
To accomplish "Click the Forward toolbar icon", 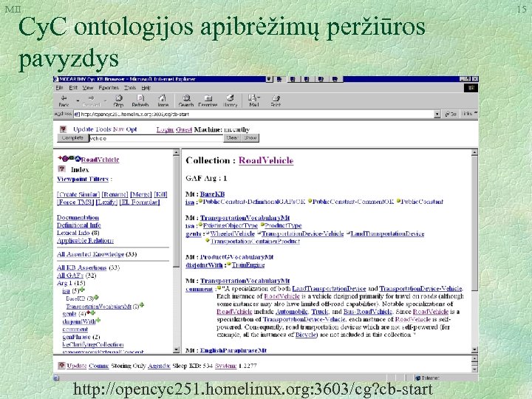I will [91, 100].
